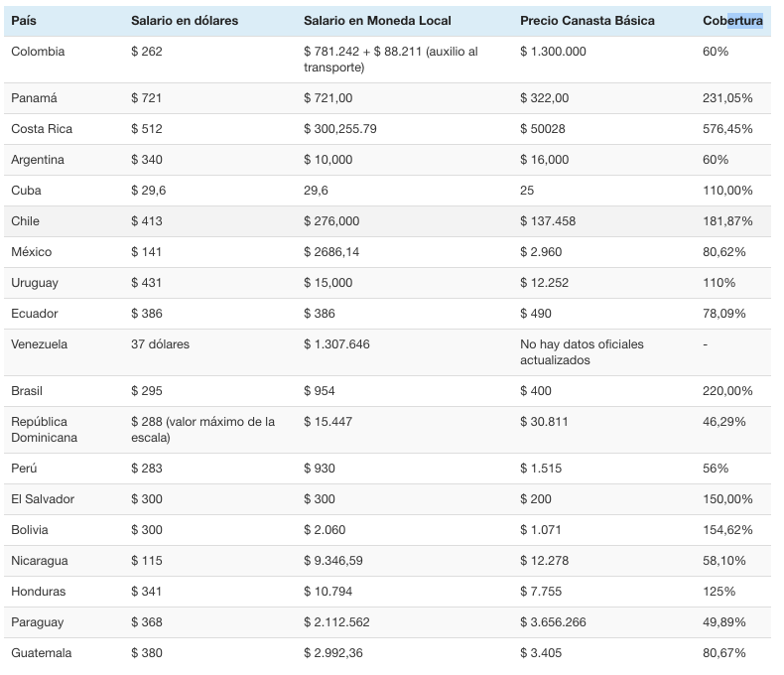Screen dimensions: 784x675
Task: Click Nicaragua's $ 9.346,59 local salary
Action: [x=333, y=561]
